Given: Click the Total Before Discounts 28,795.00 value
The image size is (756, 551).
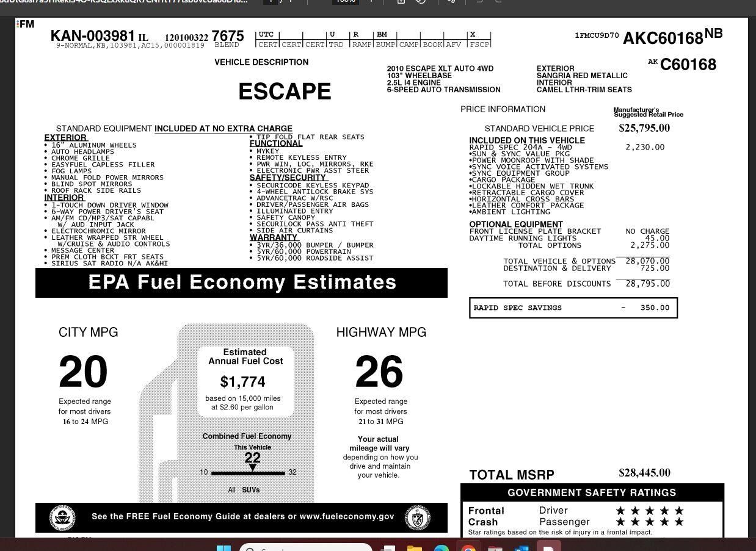Looking at the screenshot, I should click(x=647, y=284).
